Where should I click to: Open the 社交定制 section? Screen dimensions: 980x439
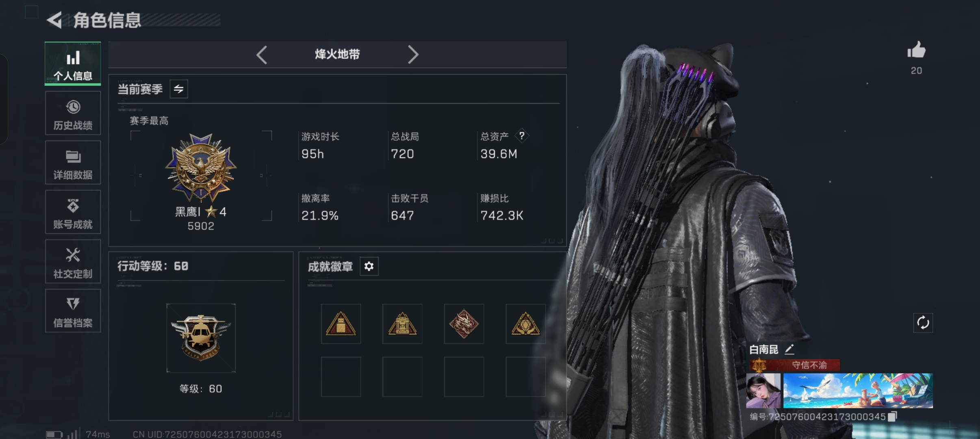tap(73, 261)
